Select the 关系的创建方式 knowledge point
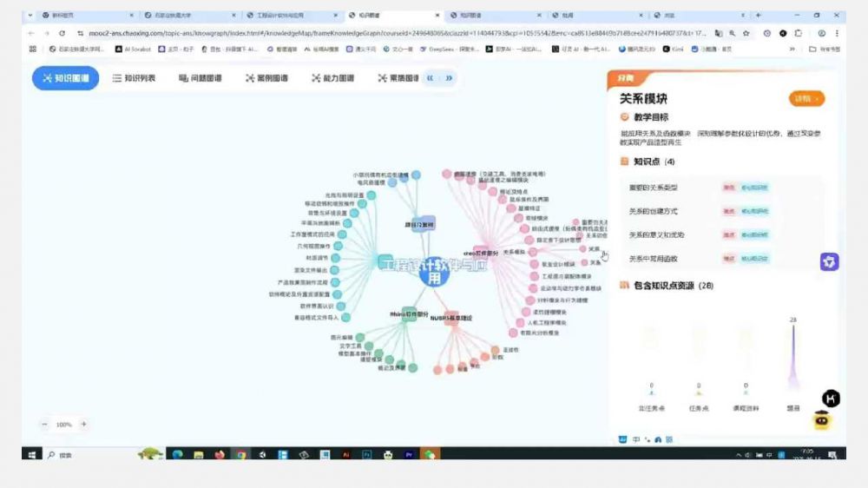This screenshot has height=488, width=868. 654,211
